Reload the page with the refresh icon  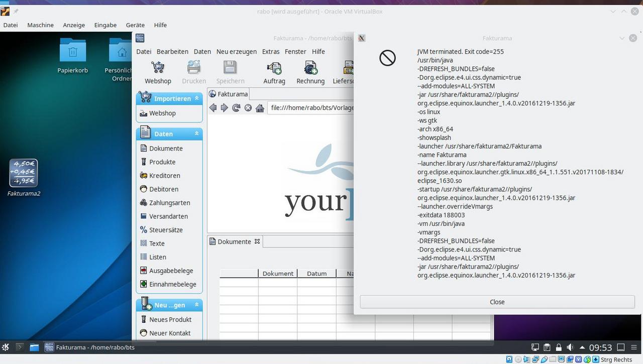coord(236,107)
